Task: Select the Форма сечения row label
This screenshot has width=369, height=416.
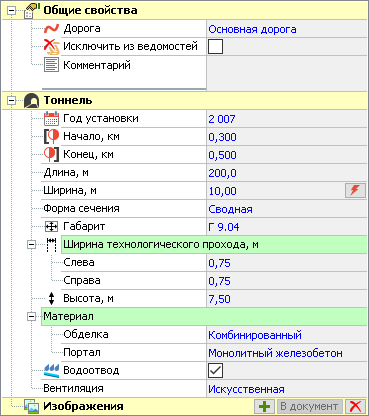Action: (81, 209)
